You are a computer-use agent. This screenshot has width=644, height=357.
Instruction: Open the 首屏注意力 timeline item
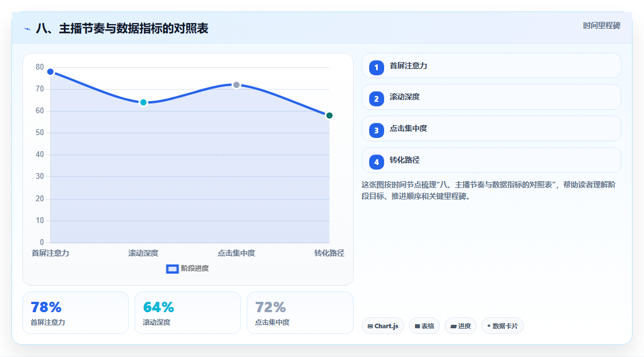pyautogui.click(x=491, y=66)
